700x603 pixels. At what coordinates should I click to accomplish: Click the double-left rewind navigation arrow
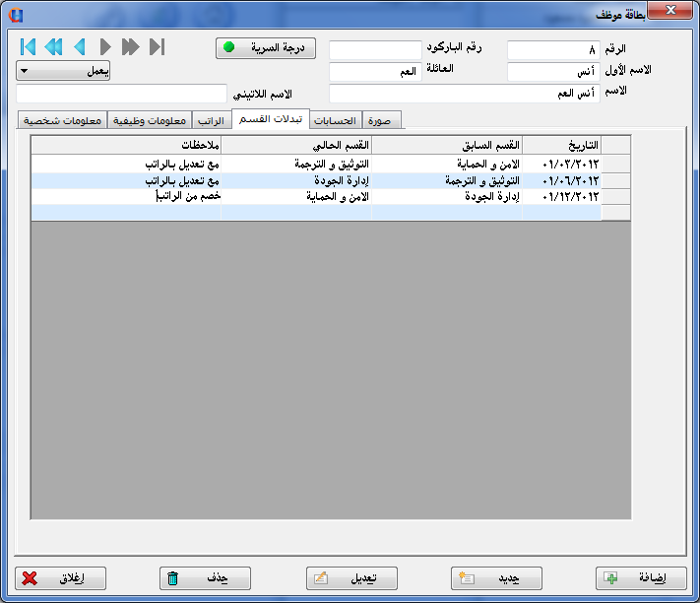[53, 47]
